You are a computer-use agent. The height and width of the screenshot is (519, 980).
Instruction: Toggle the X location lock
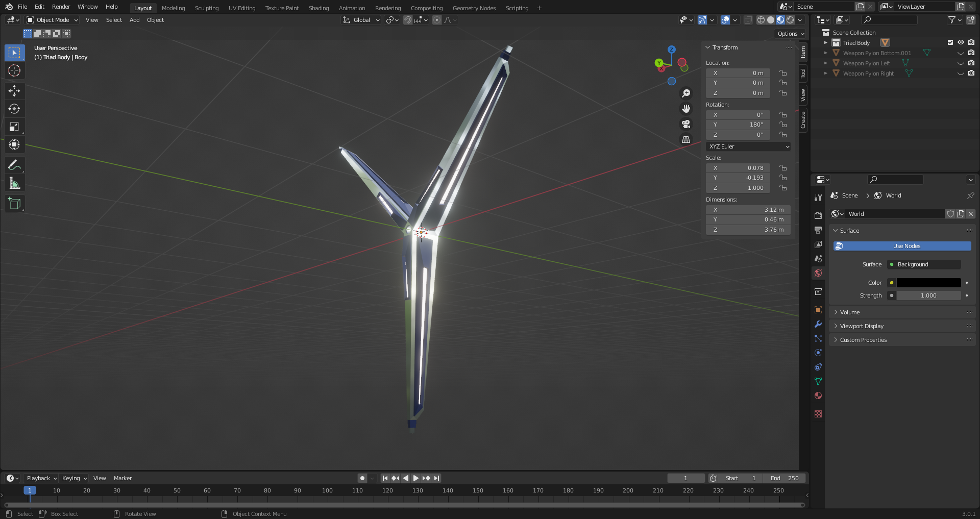tap(783, 73)
